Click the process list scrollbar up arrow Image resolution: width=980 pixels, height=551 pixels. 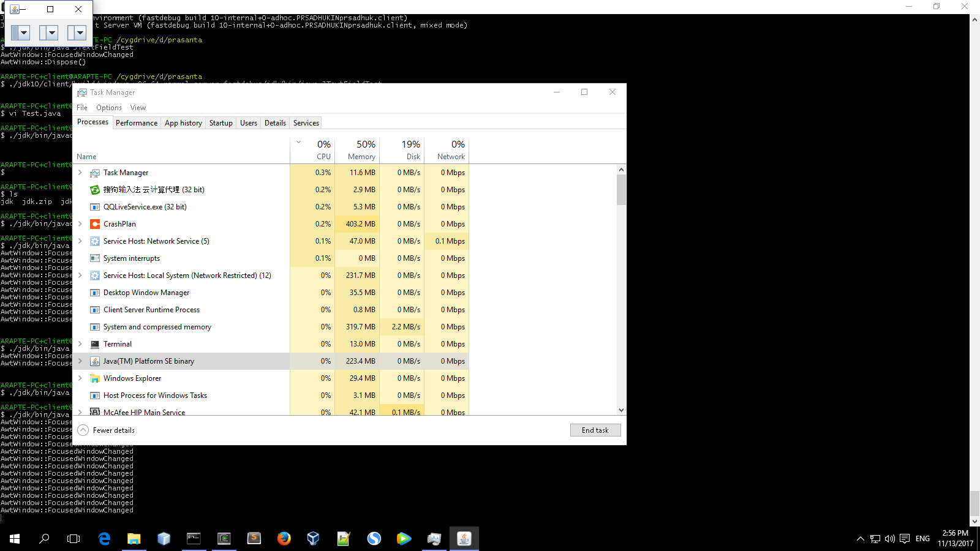[x=621, y=170]
